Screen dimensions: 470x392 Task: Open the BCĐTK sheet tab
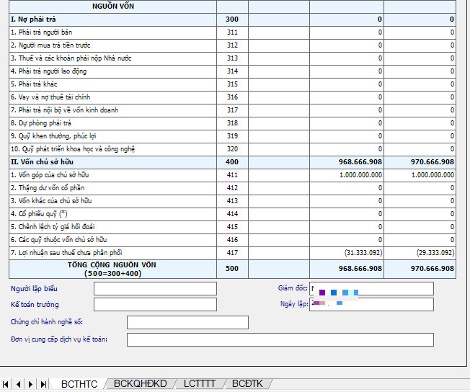248,384
